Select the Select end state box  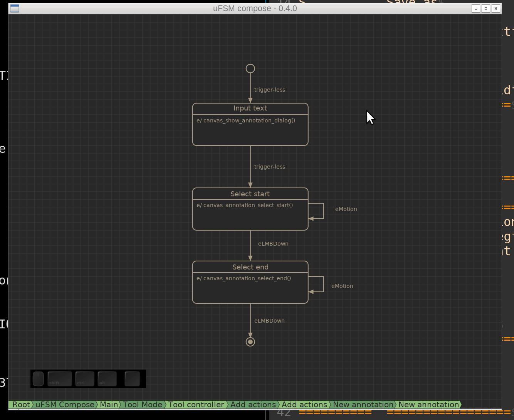click(x=250, y=282)
